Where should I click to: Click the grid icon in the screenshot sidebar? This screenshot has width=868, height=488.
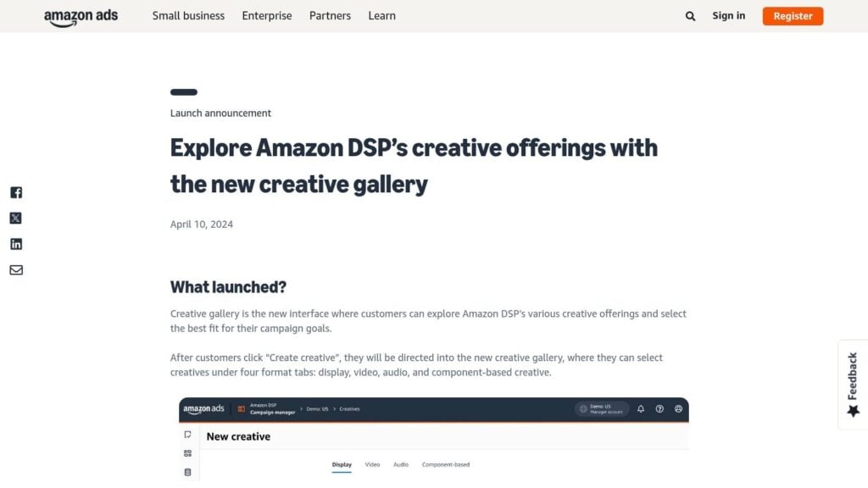186,452
